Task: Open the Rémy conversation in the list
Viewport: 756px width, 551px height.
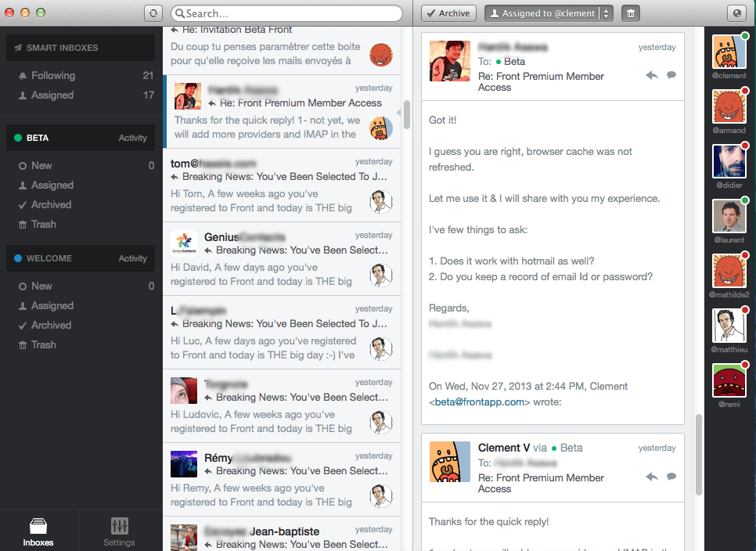Action: (282, 480)
